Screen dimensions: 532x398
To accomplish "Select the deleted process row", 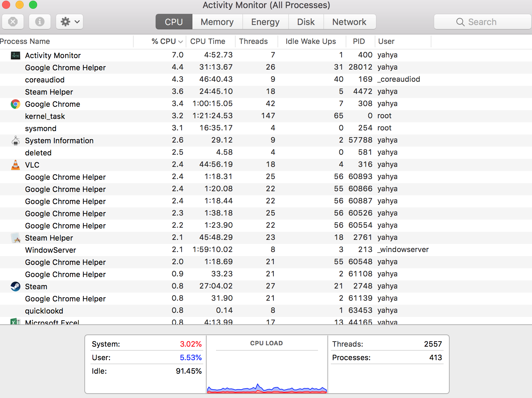I will 266,153.
